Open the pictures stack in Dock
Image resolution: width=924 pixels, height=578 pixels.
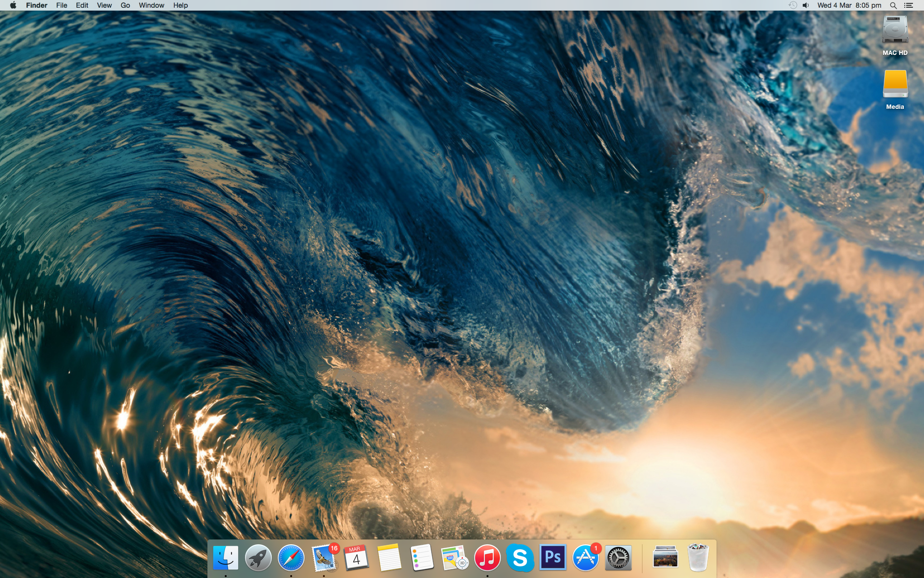tap(666, 558)
